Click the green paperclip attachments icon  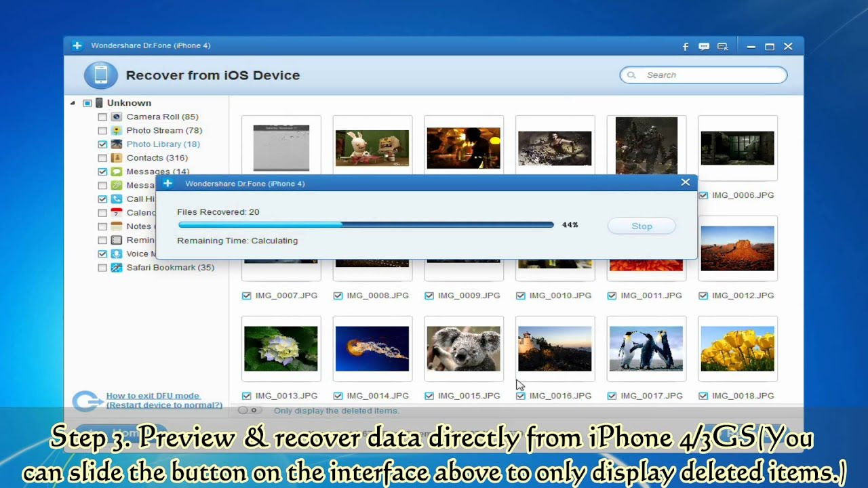coord(117,185)
